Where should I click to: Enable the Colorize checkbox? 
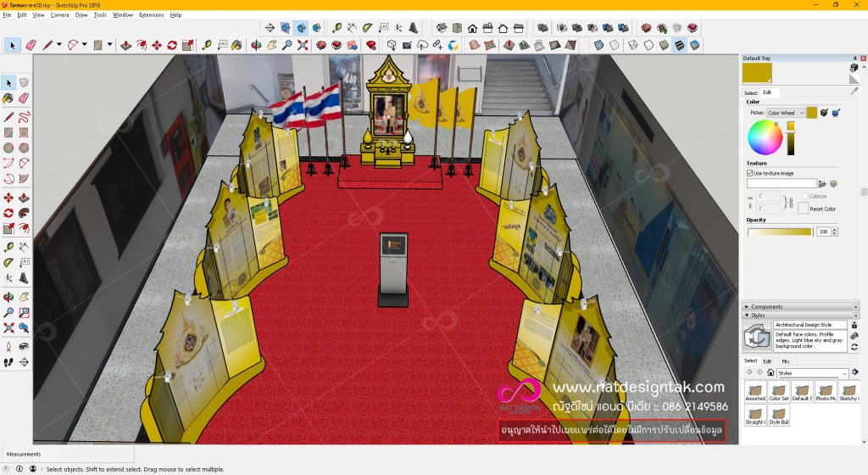pos(806,196)
